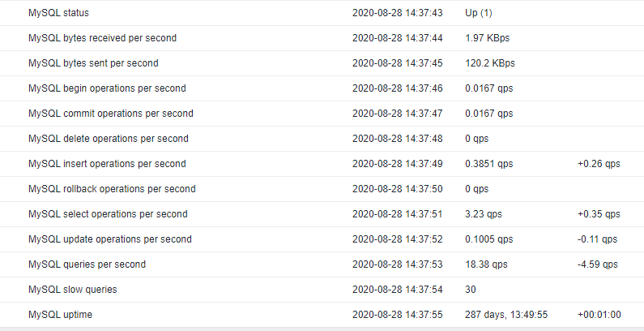Select MySQL rollback operations per second
This screenshot has height=331, width=644.
112,189
